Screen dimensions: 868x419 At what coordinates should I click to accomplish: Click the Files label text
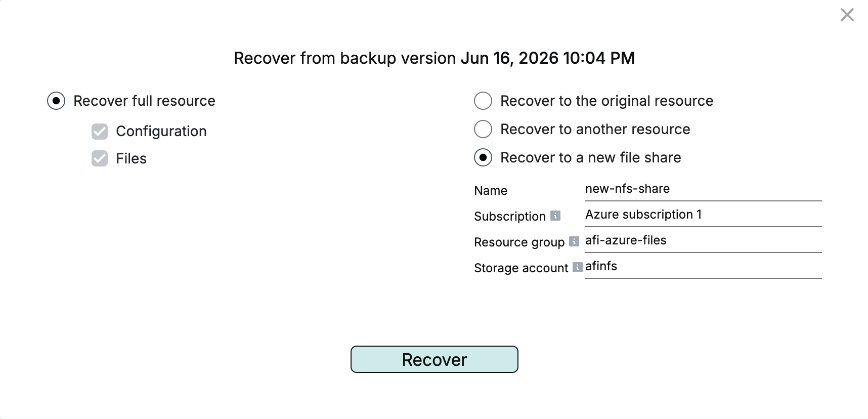pyautogui.click(x=131, y=158)
